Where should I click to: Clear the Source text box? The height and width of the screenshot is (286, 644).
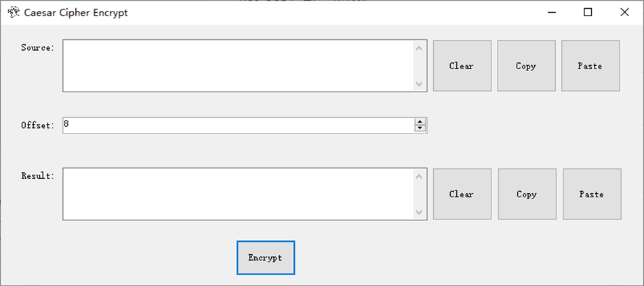coord(462,66)
